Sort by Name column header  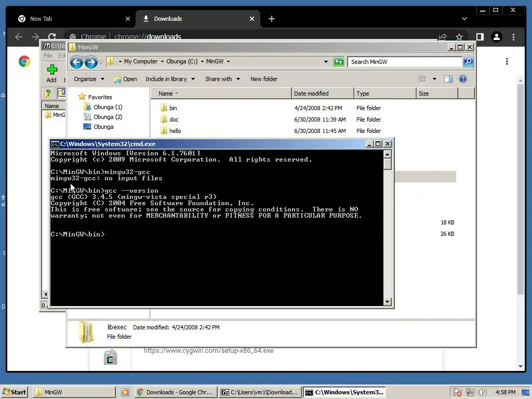tap(221, 94)
